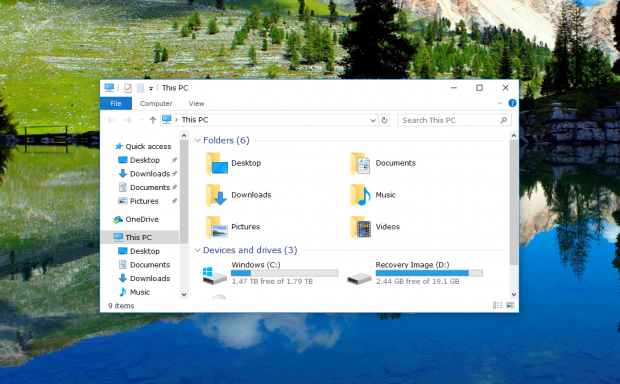Open the Videos folder in Folders section
Viewport: 620px width, 384px height.
[375, 227]
